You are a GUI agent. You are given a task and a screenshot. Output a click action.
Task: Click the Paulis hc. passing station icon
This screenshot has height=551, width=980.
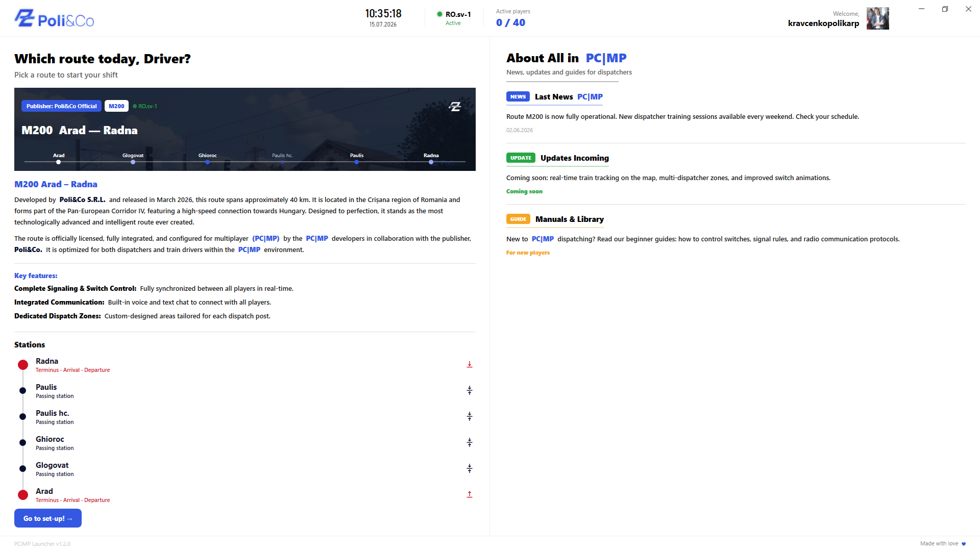tap(470, 416)
